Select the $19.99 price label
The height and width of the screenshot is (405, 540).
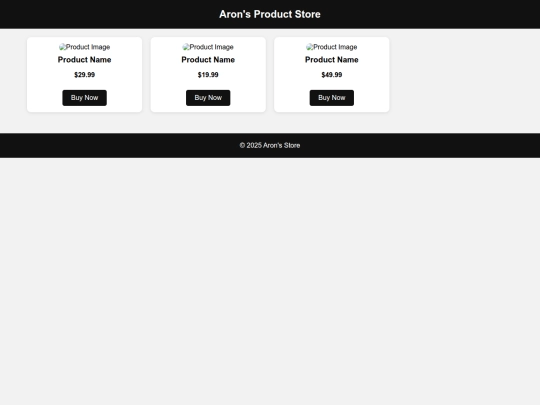pos(208,75)
